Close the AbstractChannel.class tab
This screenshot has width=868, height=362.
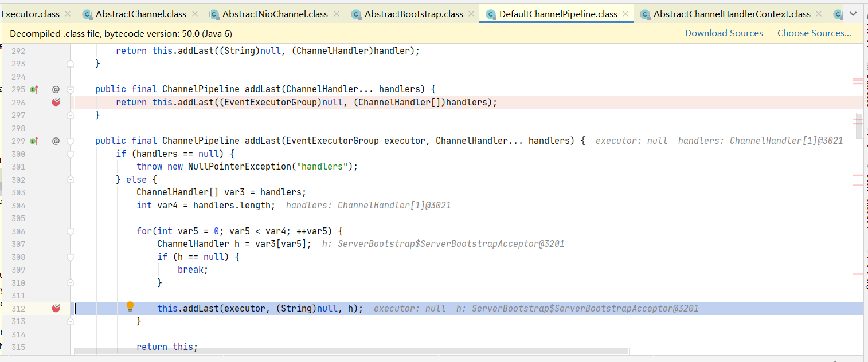pos(195,14)
